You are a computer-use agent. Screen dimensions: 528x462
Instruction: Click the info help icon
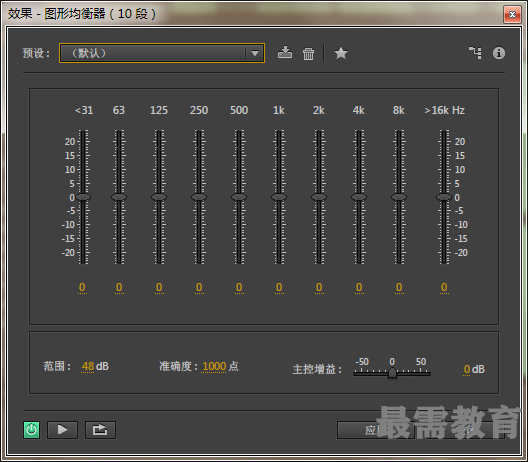(x=499, y=53)
